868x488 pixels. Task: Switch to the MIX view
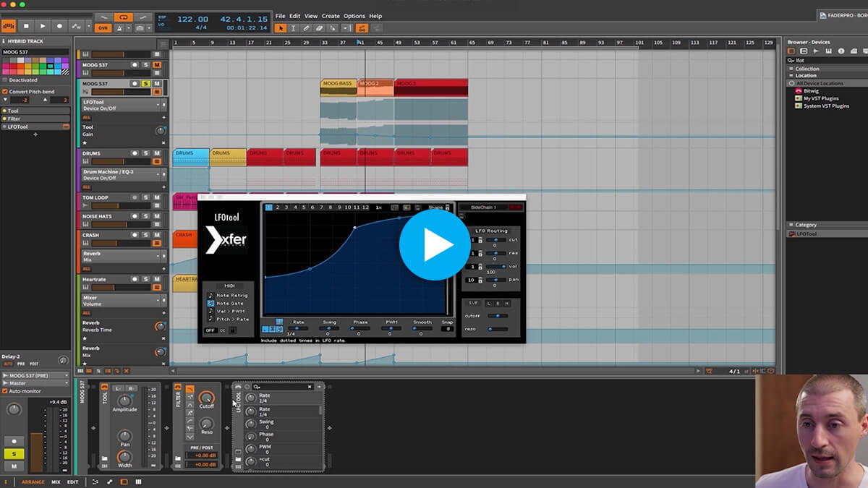coord(56,481)
